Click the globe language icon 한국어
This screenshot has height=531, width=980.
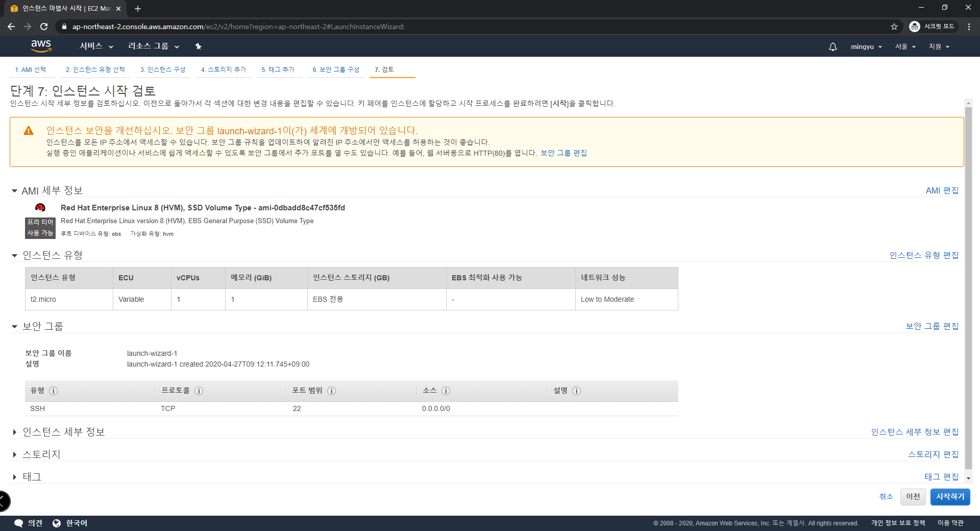pyautogui.click(x=57, y=523)
